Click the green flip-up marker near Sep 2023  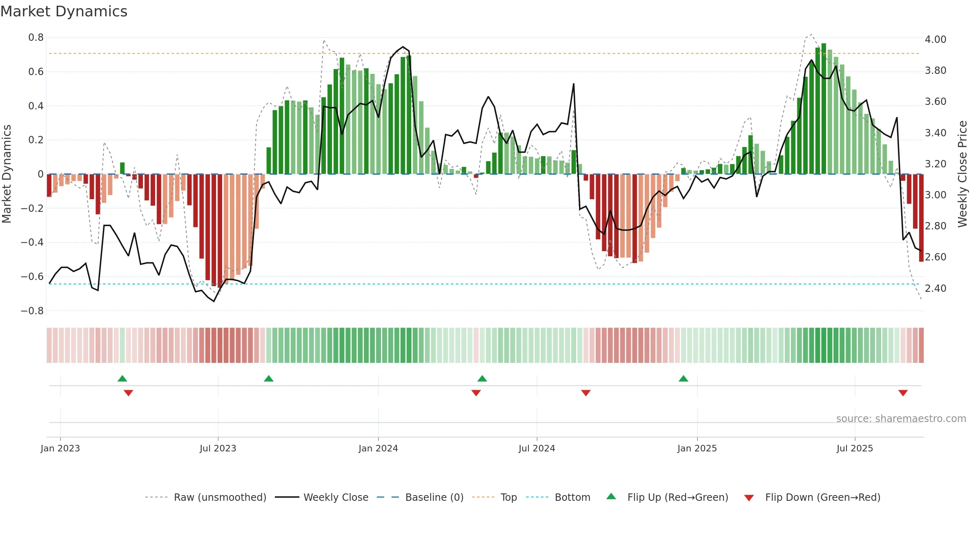pos(269,378)
